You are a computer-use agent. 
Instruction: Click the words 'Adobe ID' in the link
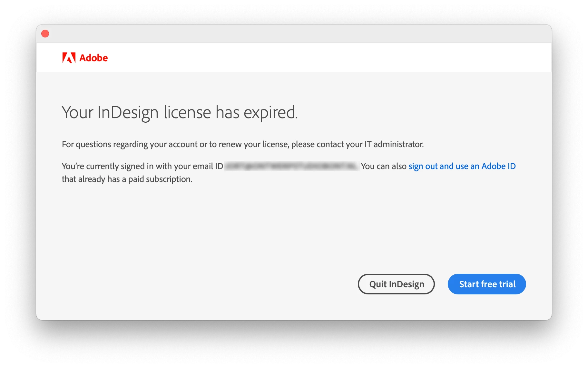498,166
